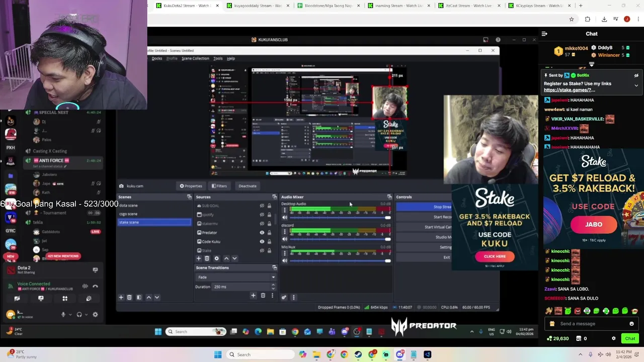Switch to kuyagooddaily Stream browser tab
Image resolution: width=644 pixels, height=362 pixels.
click(x=257, y=6)
